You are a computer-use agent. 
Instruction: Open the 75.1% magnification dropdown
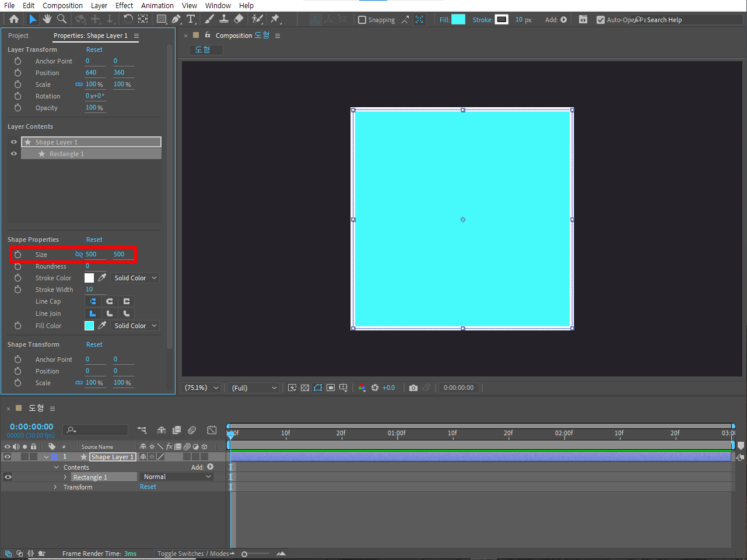202,388
